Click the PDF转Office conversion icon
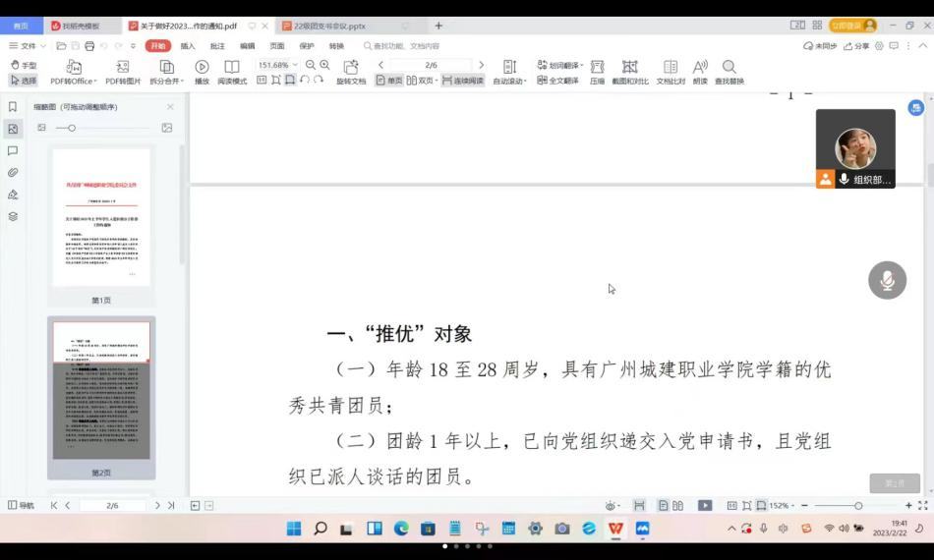This screenshot has width=934, height=560. pos(74,67)
